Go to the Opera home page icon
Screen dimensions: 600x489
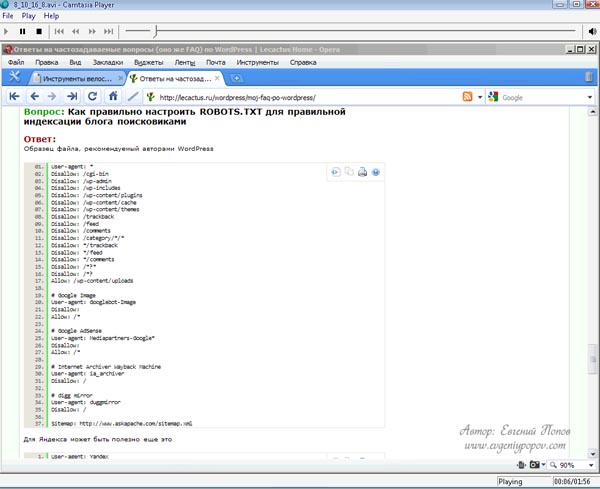point(113,97)
